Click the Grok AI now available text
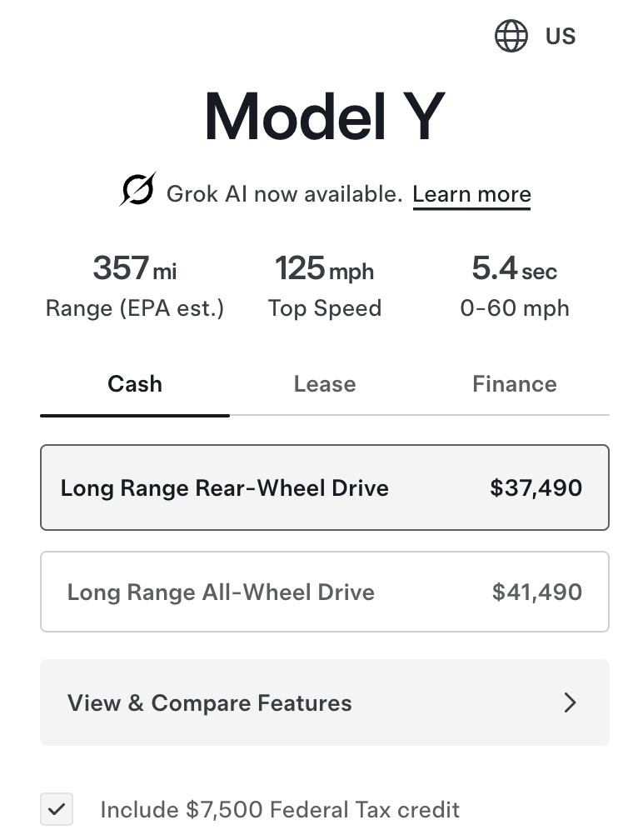This screenshot has width=623, height=840. coord(285,194)
